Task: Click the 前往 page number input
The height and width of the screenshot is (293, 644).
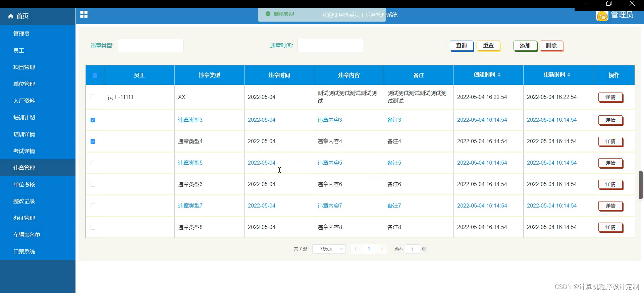Action: 413,249
